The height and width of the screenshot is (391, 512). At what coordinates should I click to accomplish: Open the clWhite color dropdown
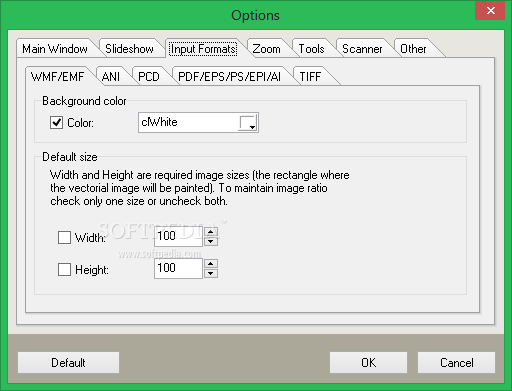click(248, 123)
